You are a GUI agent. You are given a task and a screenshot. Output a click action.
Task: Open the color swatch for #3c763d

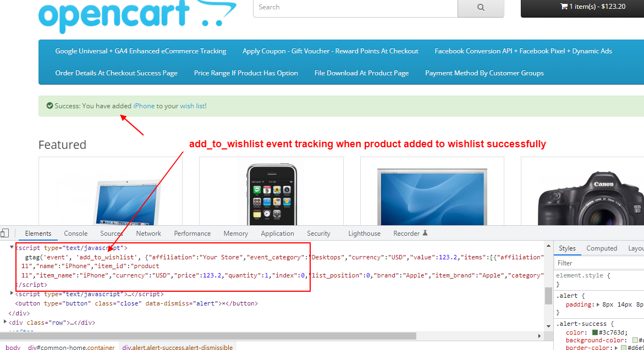[x=595, y=333]
